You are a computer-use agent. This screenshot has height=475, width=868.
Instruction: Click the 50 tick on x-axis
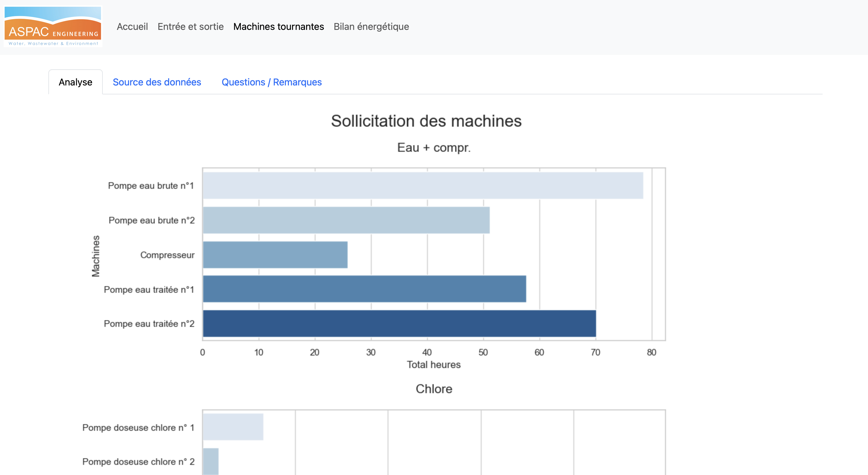(x=483, y=352)
